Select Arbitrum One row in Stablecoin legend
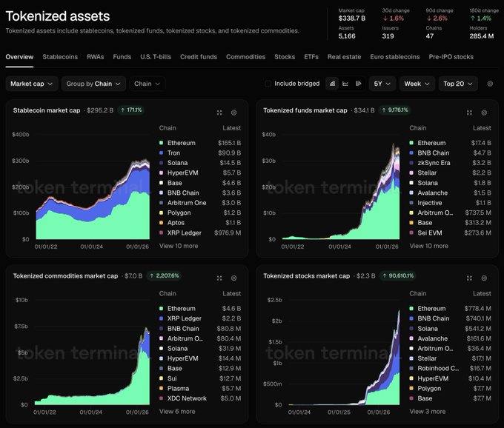504x428 pixels. [x=200, y=203]
